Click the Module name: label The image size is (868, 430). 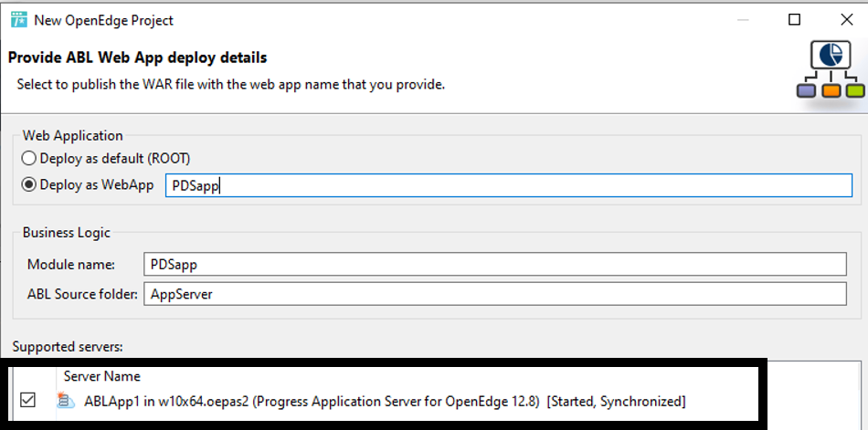(71, 265)
